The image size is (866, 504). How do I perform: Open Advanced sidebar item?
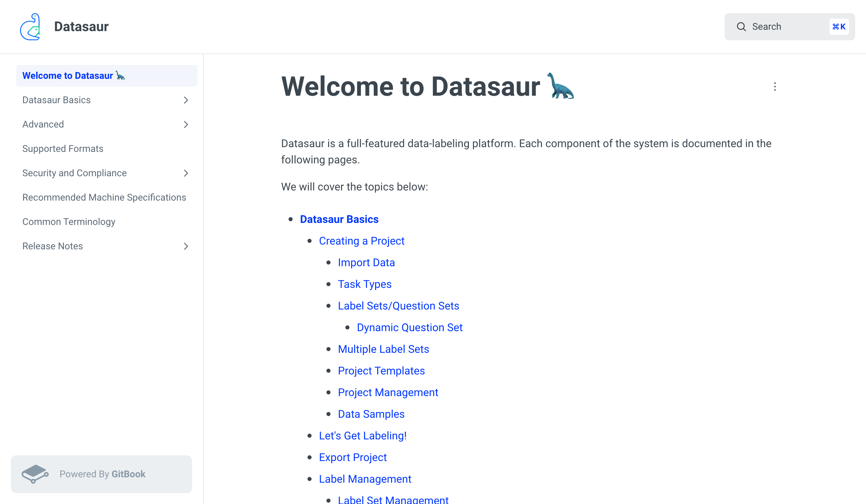pos(107,124)
